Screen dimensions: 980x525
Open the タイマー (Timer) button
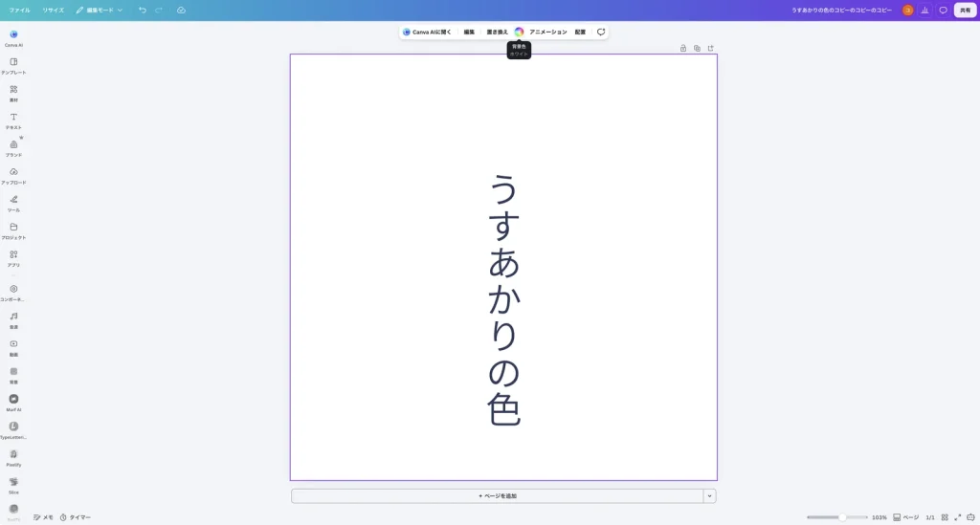(76, 517)
